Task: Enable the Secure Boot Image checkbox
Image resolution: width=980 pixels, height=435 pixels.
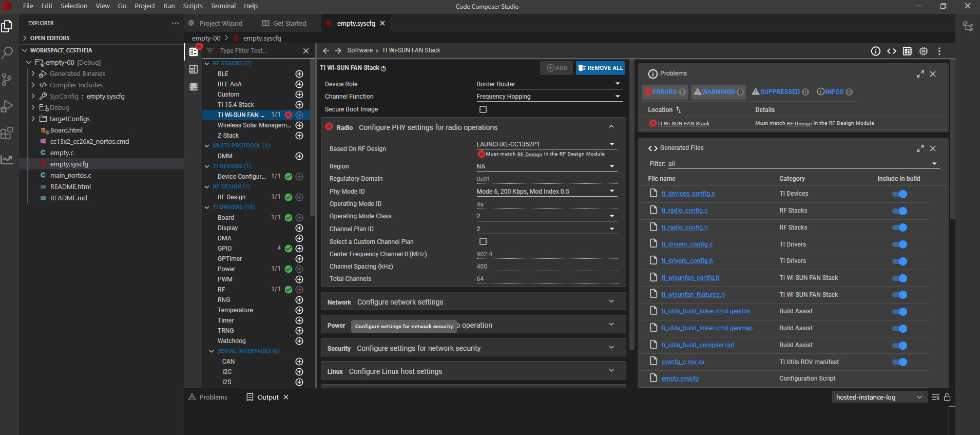Action: (x=483, y=109)
